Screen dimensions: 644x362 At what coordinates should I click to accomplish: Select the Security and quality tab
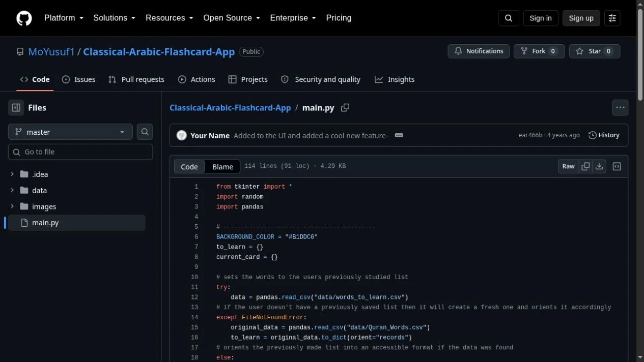pos(321,79)
